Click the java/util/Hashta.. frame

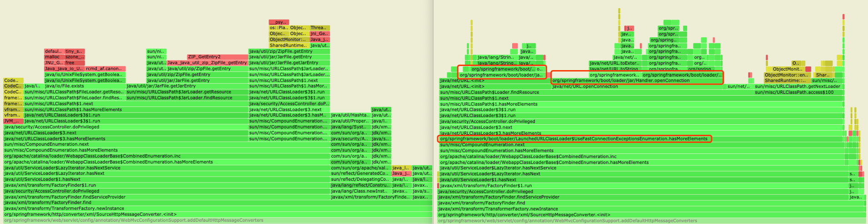[350, 115]
